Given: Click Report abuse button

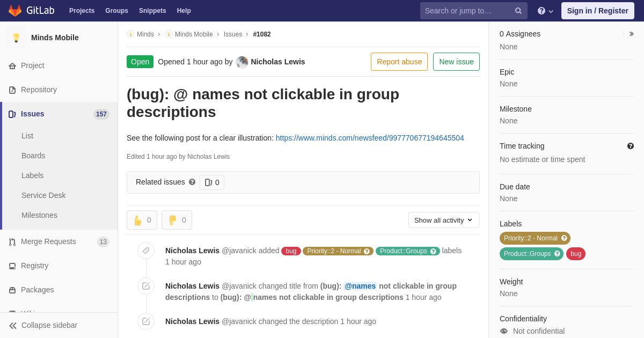Looking at the screenshot, I should click(x=399, y=62).
